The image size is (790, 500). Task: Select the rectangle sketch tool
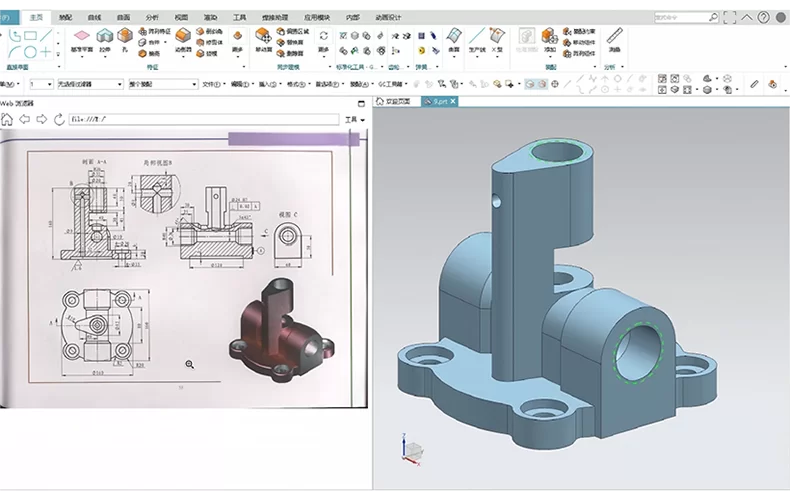coord(30,36)
